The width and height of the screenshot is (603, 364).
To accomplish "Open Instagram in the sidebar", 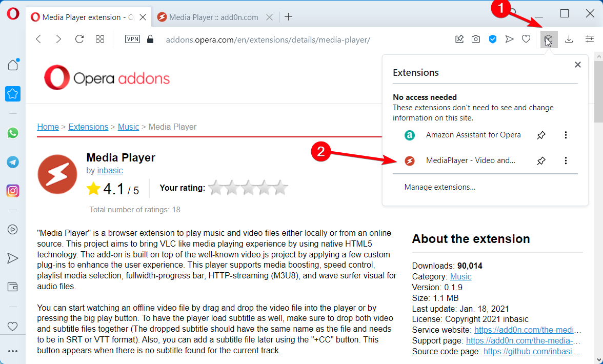I will (13, 191).
